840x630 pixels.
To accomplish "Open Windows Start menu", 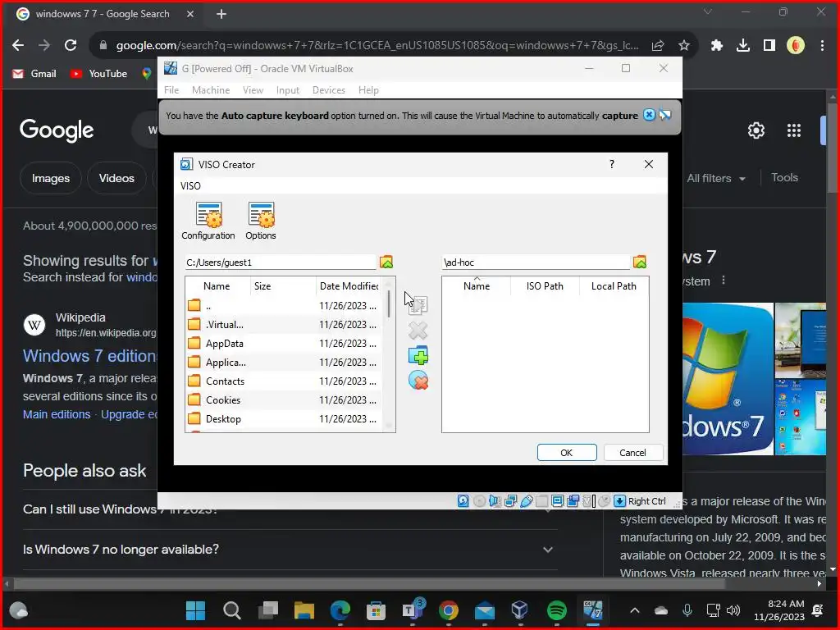I will tap(195, 609).
